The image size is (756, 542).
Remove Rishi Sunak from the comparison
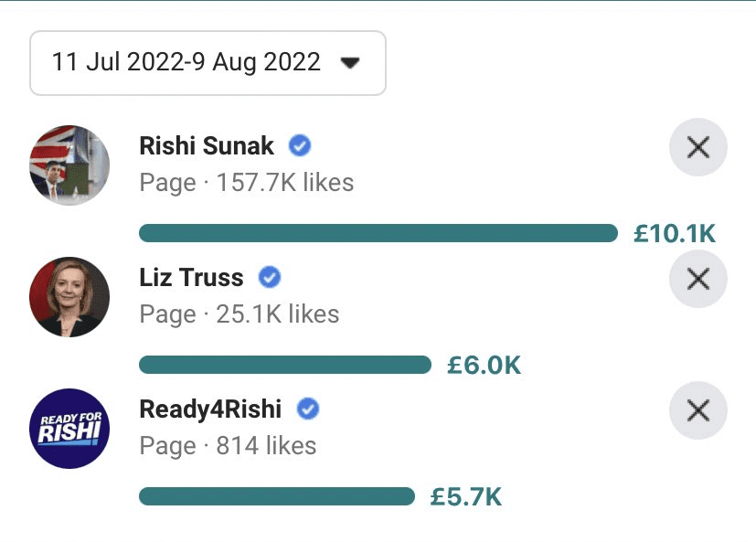point(697,146)
